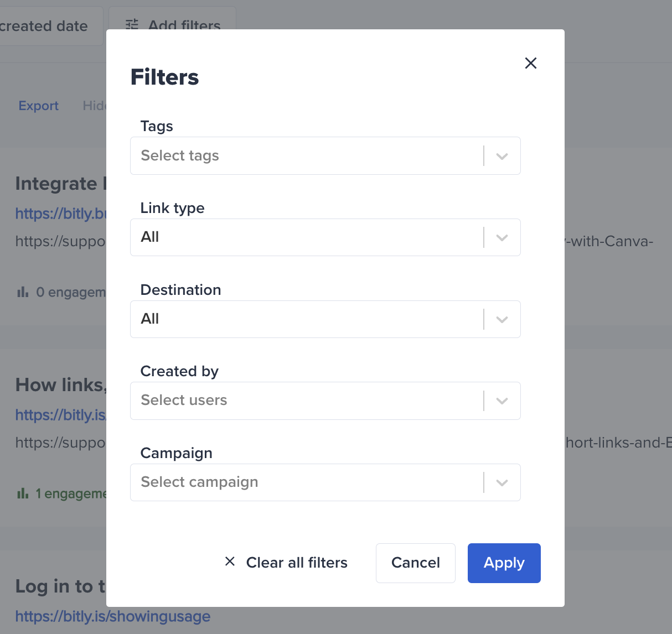The height and width of the screenshot is (634, 672).
Task: Open the Link type dropdown showing All
Action: [502, 237]
